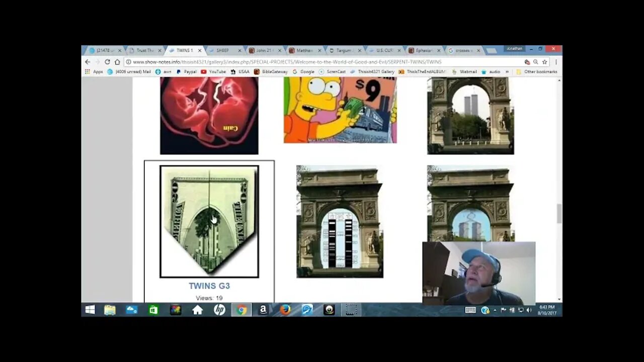Open the audio bookmark

(491, 72)
